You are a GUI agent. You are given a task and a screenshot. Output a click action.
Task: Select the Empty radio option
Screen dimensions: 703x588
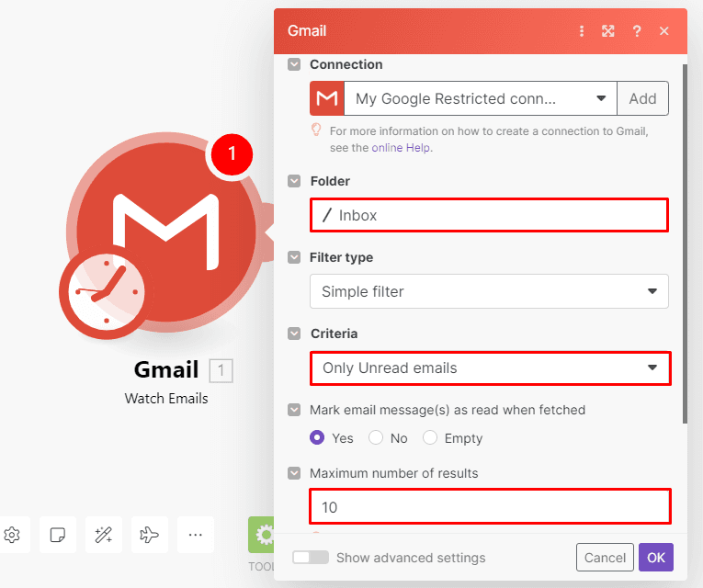[430, 438]
